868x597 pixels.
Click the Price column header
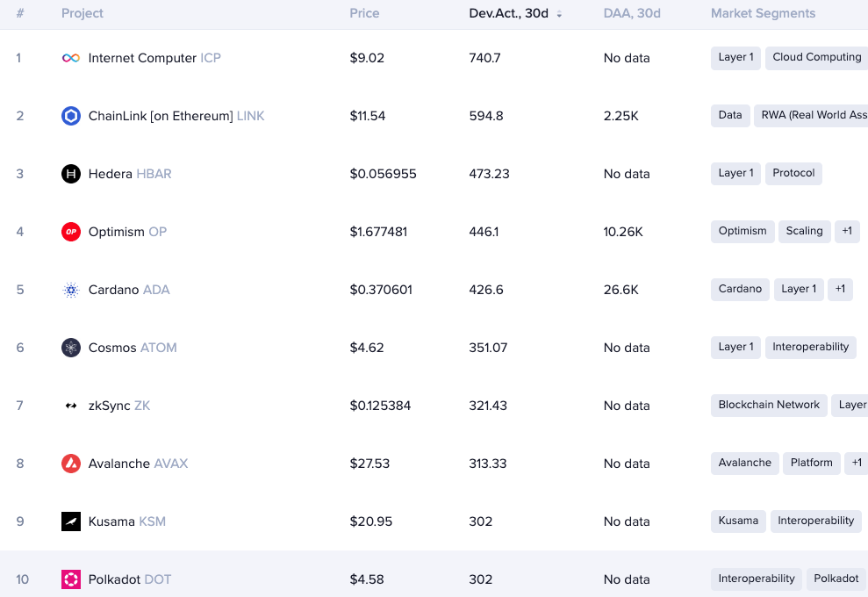364,13
